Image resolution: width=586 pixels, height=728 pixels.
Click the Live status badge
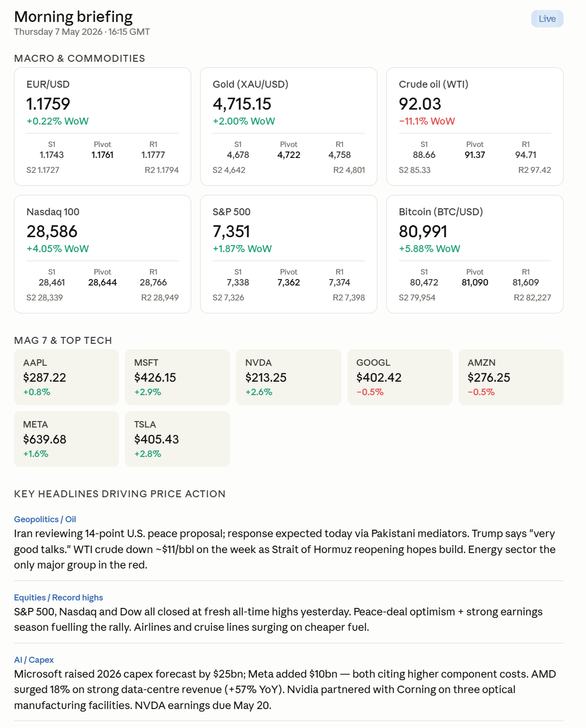tap(547, 19)
